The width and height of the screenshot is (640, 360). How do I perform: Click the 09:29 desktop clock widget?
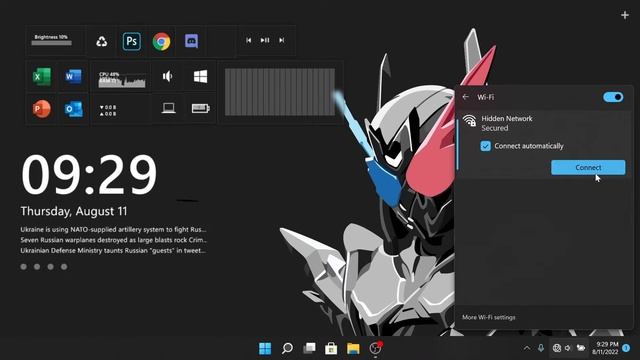(89, 175)
